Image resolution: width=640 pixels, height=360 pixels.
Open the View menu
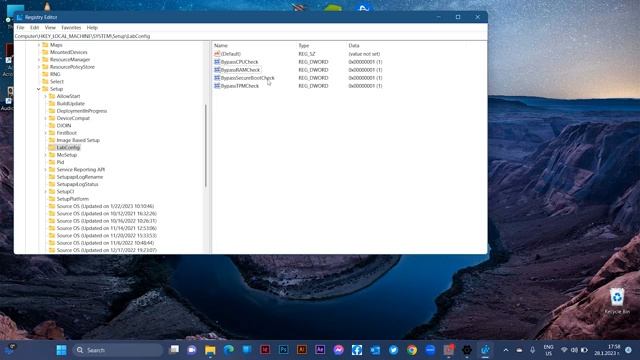(x=50, y=28)
